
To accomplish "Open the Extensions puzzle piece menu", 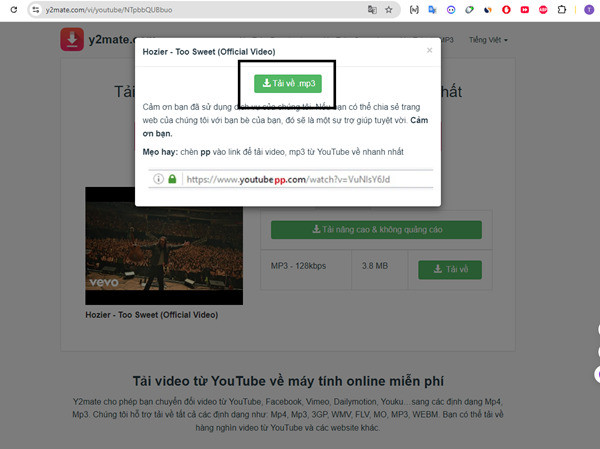I will pos(562,10).
